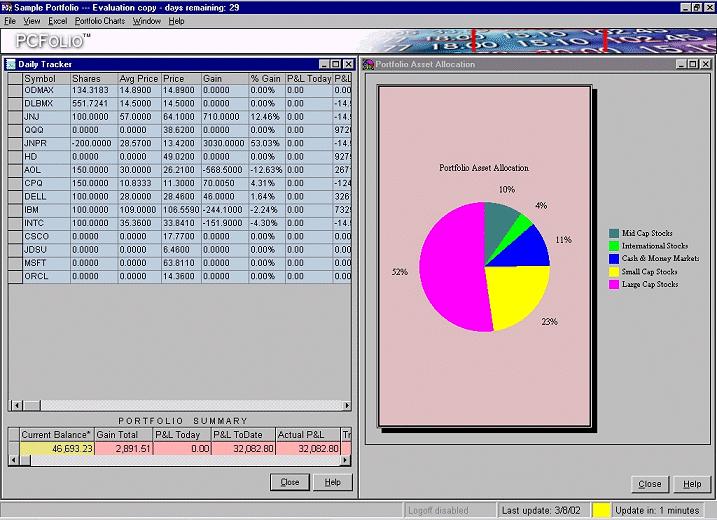717x520 pixels.
Task: Click the yellow update status indicator
Action: point(601,510)
